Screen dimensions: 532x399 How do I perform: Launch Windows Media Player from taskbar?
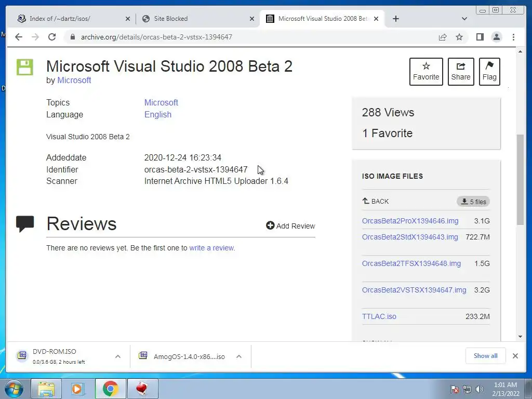[x=78, y=389]
